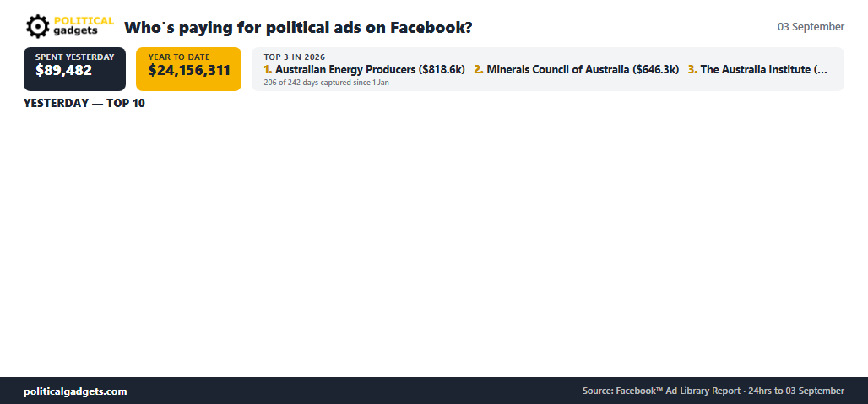This screenshot has height=404, width=868.
Task: Click the 'Source: Facebook Ad Library Report' footer text
Action: 713,391
